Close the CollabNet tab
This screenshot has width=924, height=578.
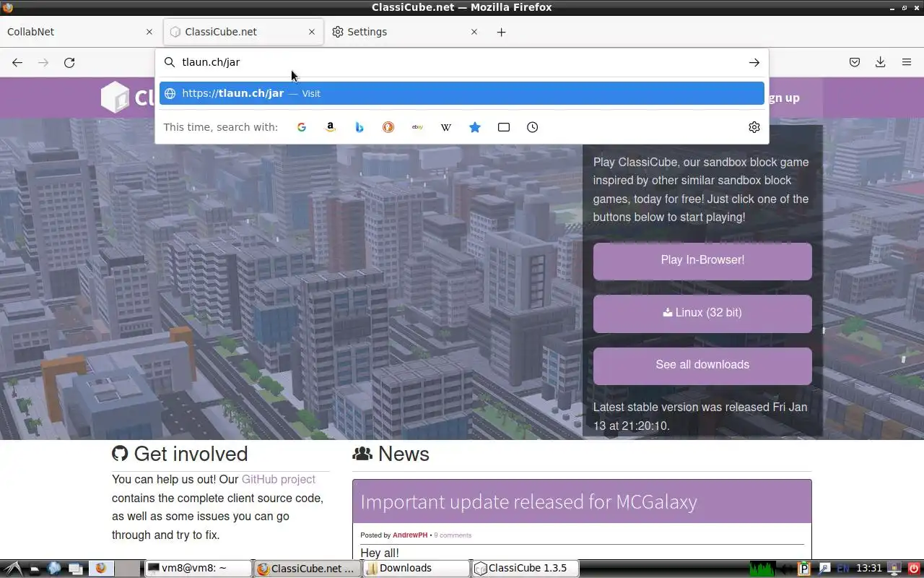[x=149, y=32]
